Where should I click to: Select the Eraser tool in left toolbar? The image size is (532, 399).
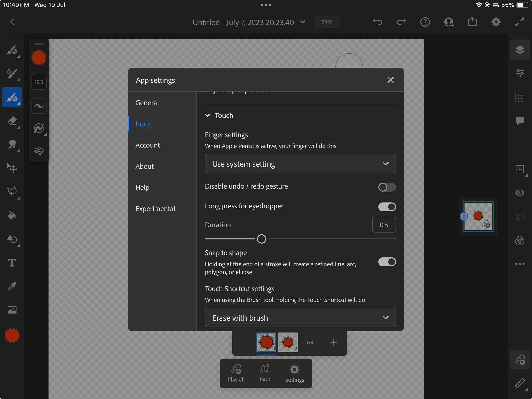12,121
